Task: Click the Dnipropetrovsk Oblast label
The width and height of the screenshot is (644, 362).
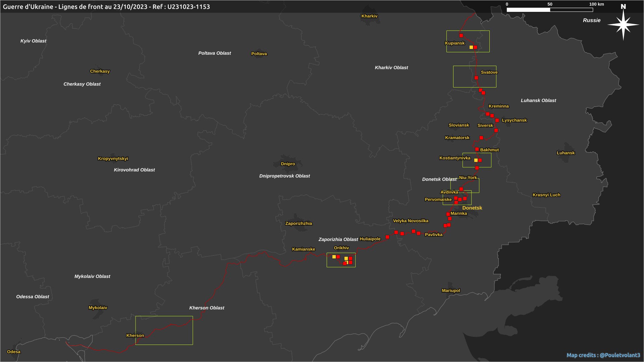Action: [284, 176]
